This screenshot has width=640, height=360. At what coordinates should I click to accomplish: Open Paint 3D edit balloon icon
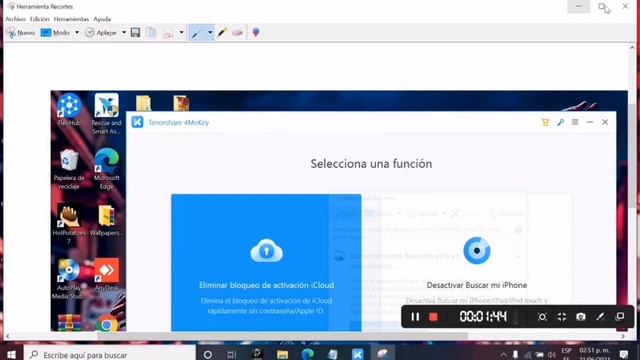256,32
